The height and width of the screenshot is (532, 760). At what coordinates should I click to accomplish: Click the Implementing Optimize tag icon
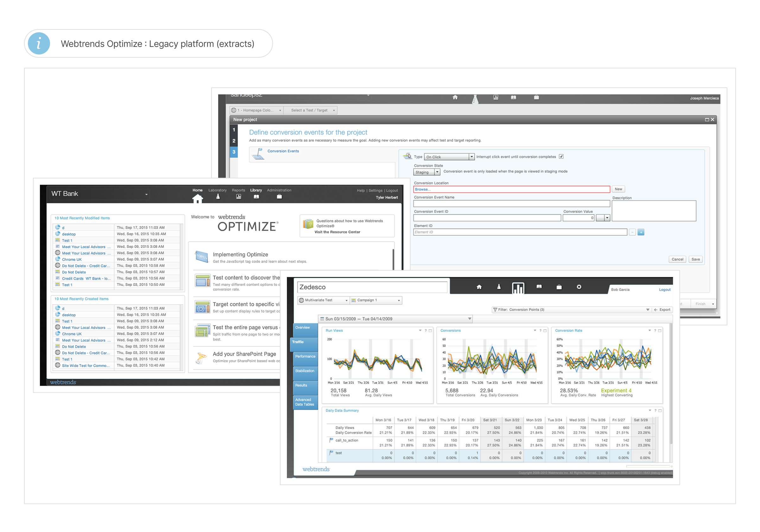tap(202, 257)
